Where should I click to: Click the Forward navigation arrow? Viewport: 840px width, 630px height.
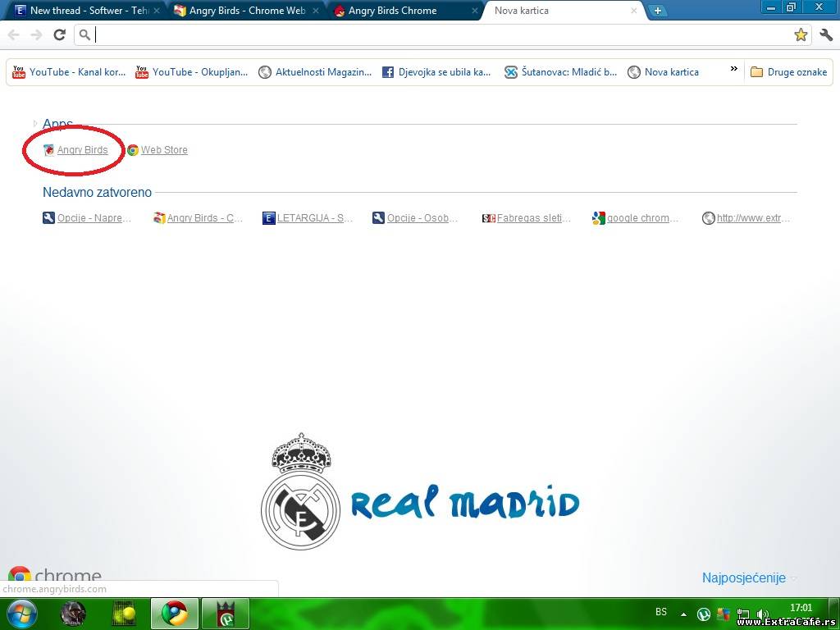point(36,34)
